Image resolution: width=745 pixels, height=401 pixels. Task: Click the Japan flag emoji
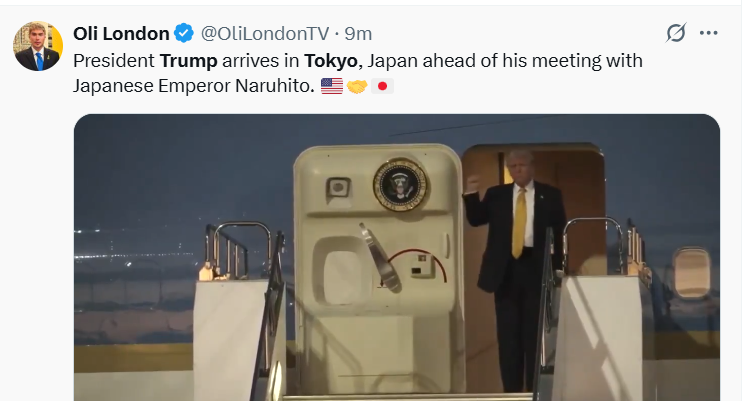(x=382, y=86)
